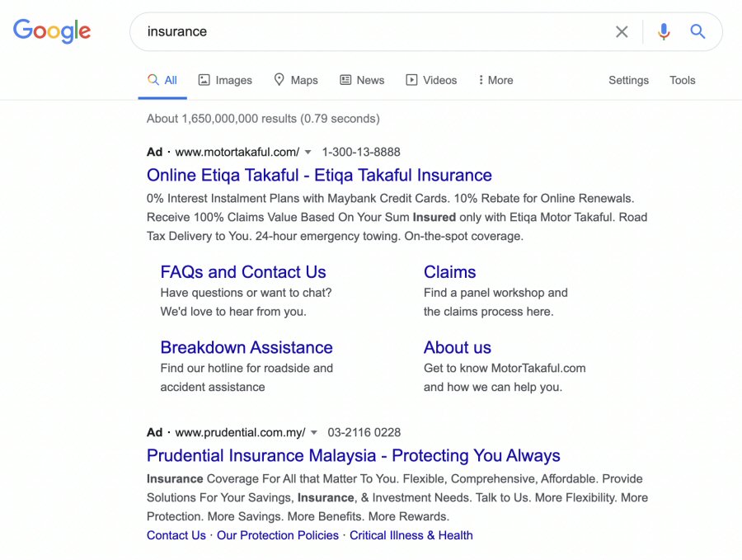742x560 pixels.
Task: Open the Claims sitelink
Action: [x=449, y=271]
